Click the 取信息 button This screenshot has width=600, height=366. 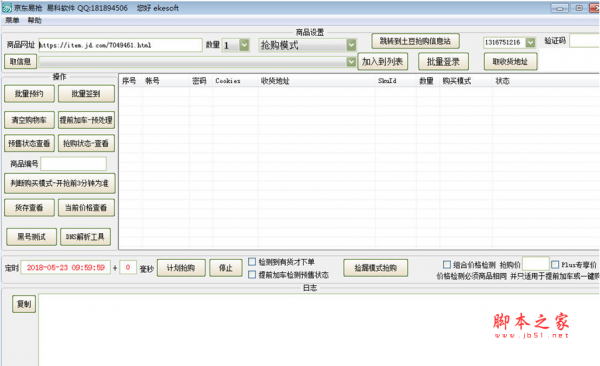click(20, 62)
